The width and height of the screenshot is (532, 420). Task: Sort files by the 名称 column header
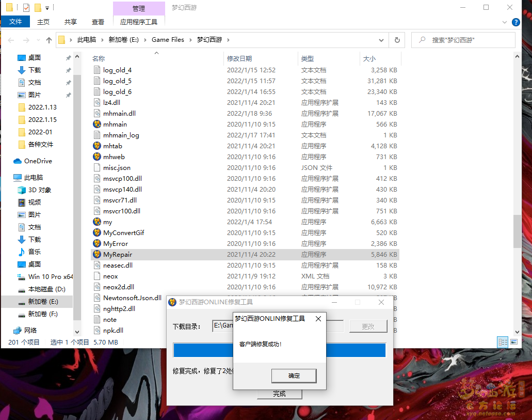click(x=99, y=59)
